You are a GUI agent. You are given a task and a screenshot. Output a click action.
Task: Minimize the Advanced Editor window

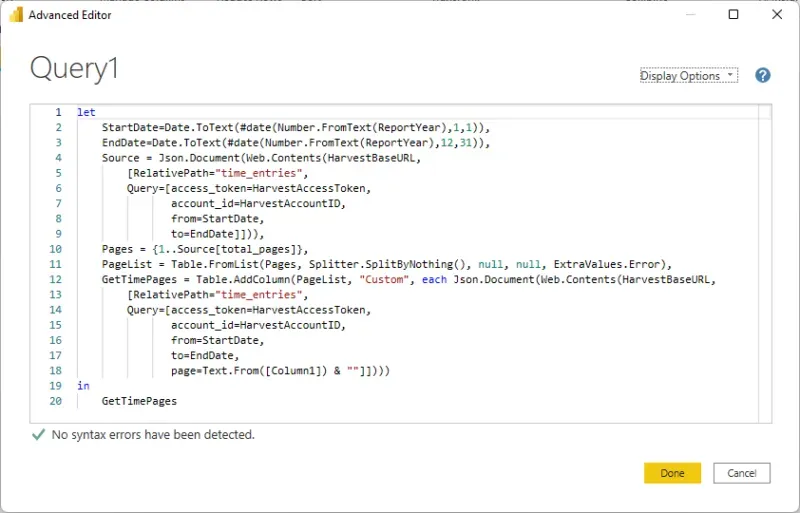[x=690, y=15]
